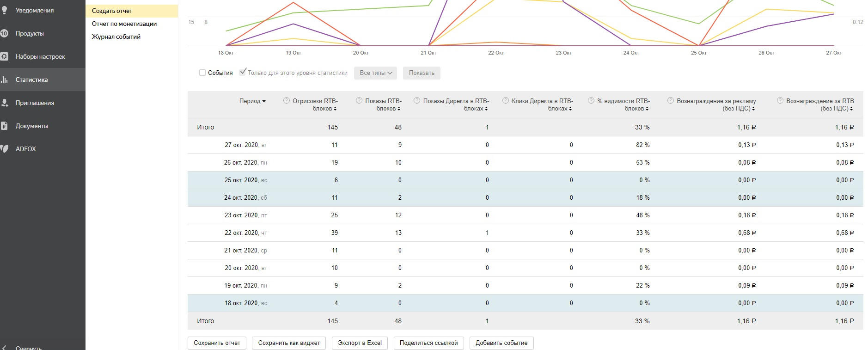Open the Все типы dropdown
This screenshot has width=868, height=350.
click(x=376, y=73)
